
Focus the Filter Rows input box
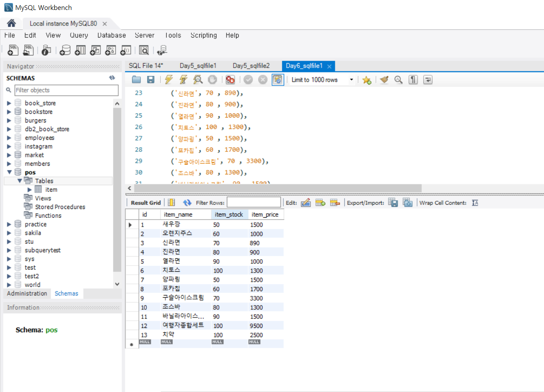click(x=254, y=202)
